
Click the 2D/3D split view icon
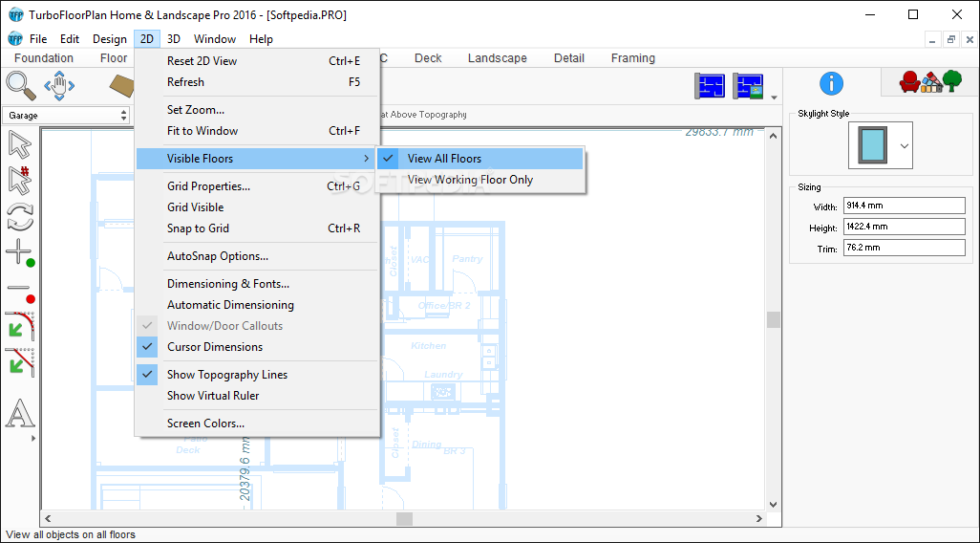coord(748,86)
